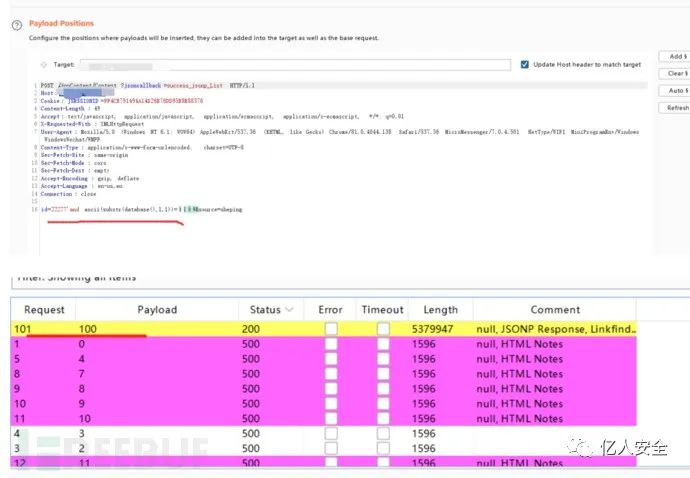Sort by the Timeout column header
Screen dimensions: 690x478
(382, 310)
